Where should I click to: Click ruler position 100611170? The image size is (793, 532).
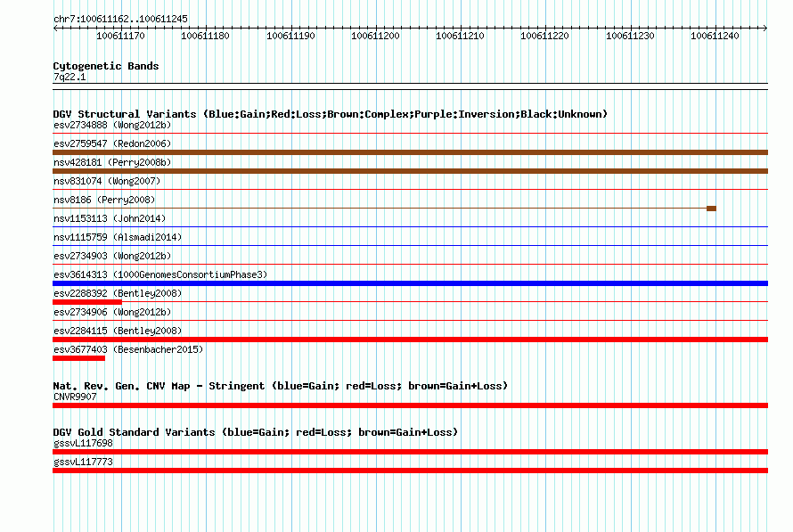pos(120,36)
